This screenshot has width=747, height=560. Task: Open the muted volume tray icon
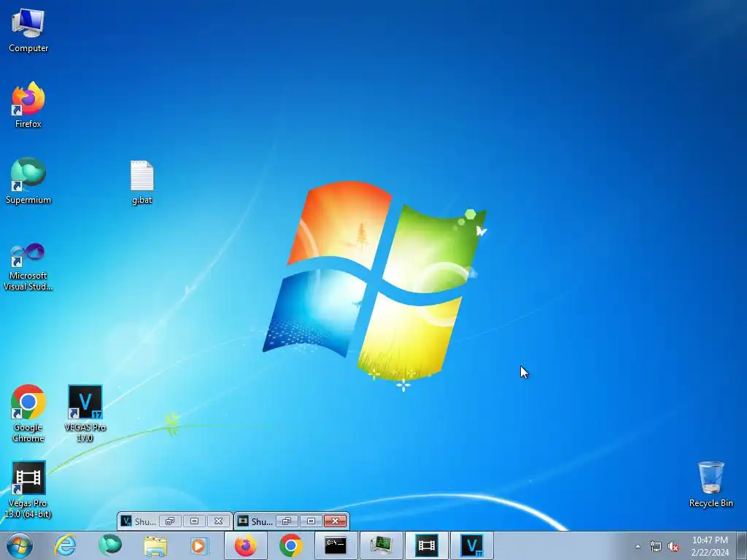(673, 546)
